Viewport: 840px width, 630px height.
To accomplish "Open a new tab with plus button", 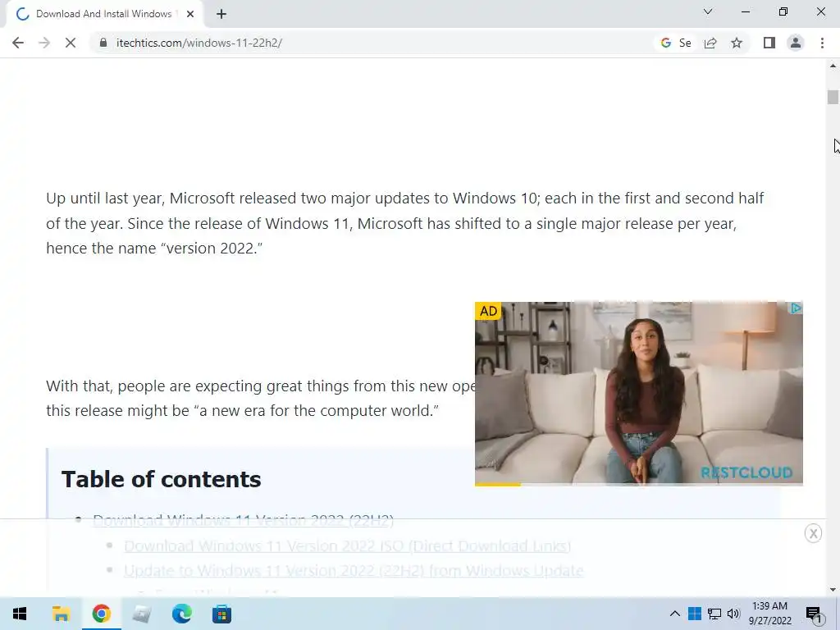I will pyautogui.click(x=221, y=14).
